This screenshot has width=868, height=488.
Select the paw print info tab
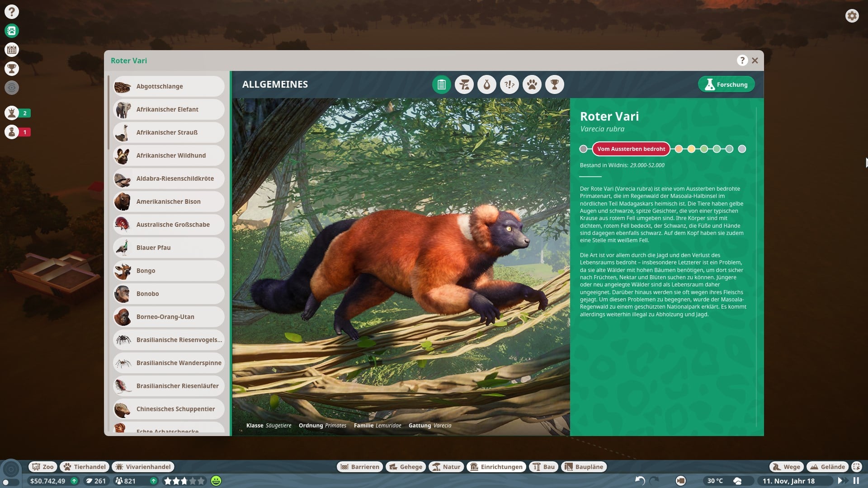coord(532,84)
